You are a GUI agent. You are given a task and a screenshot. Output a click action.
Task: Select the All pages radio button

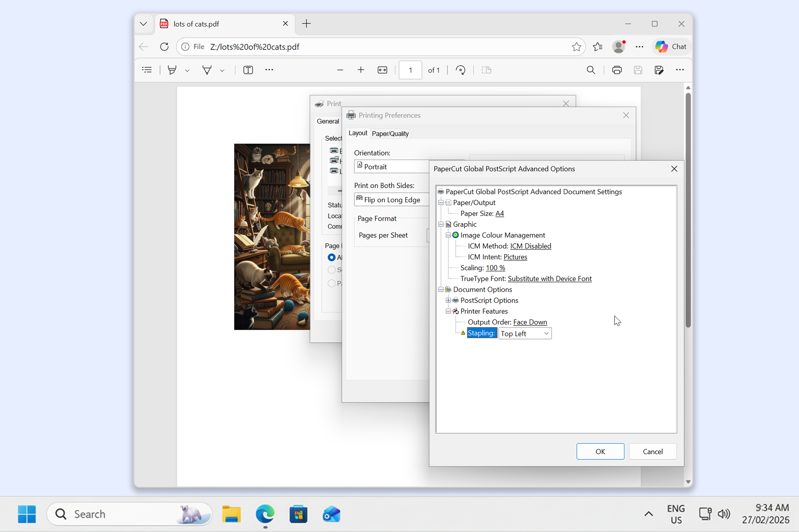331,257
